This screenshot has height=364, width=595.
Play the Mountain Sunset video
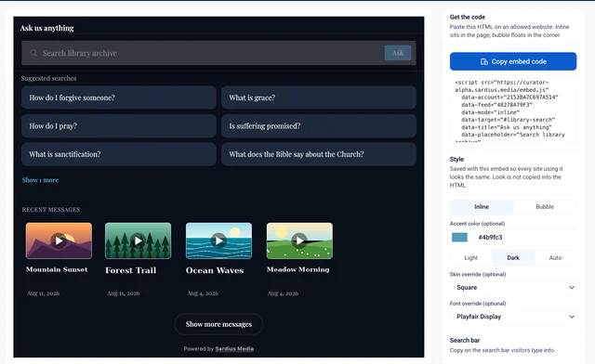(59, 240)
